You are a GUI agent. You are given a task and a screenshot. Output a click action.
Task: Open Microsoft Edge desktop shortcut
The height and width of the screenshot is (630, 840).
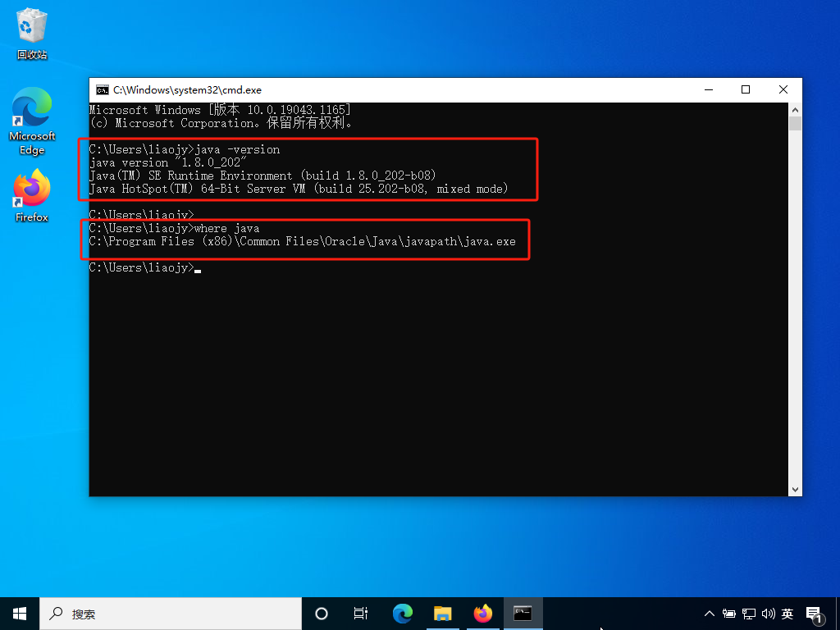click(32, 121)
